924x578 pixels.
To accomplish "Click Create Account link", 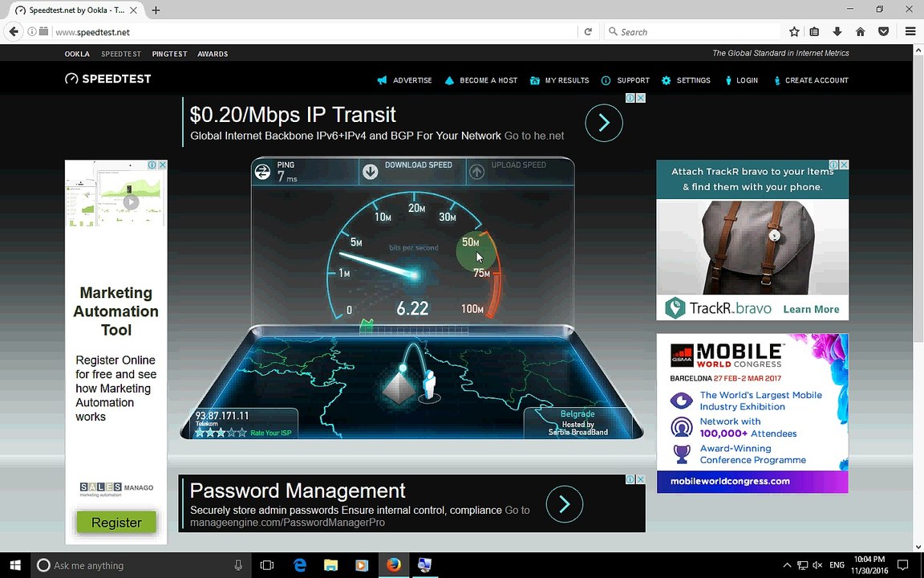I will (x=811, y=80).
